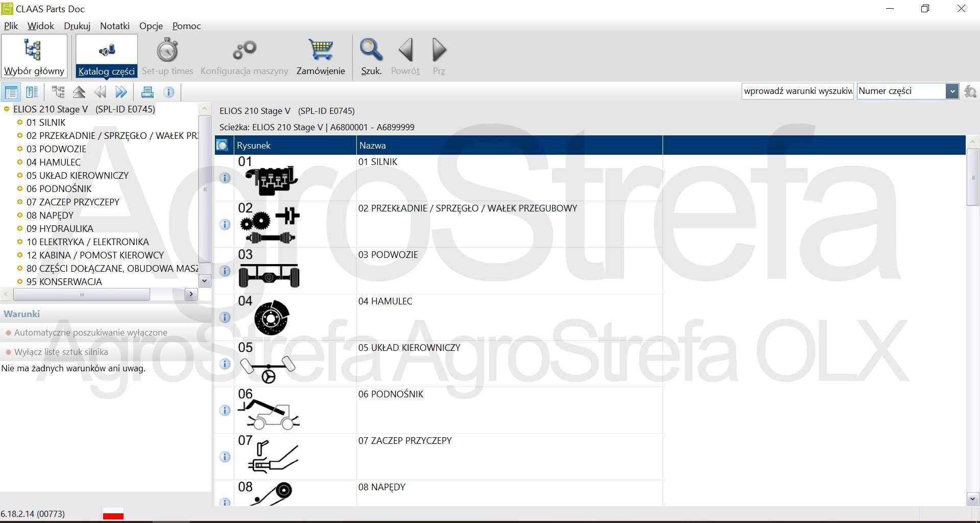Click main table scroll down arrow
This screenshot has height=523, width=980.
click(x=972, y=499)
